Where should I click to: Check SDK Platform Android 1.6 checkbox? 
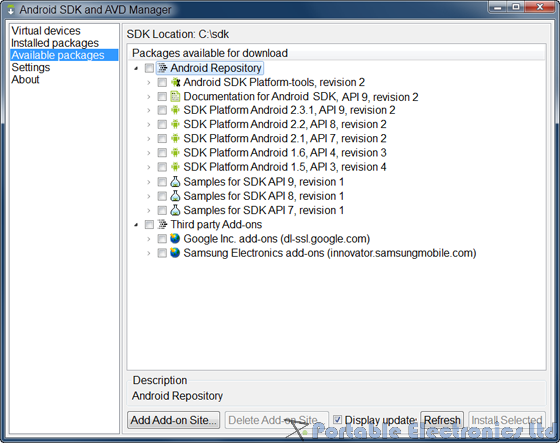click(162, 153)
